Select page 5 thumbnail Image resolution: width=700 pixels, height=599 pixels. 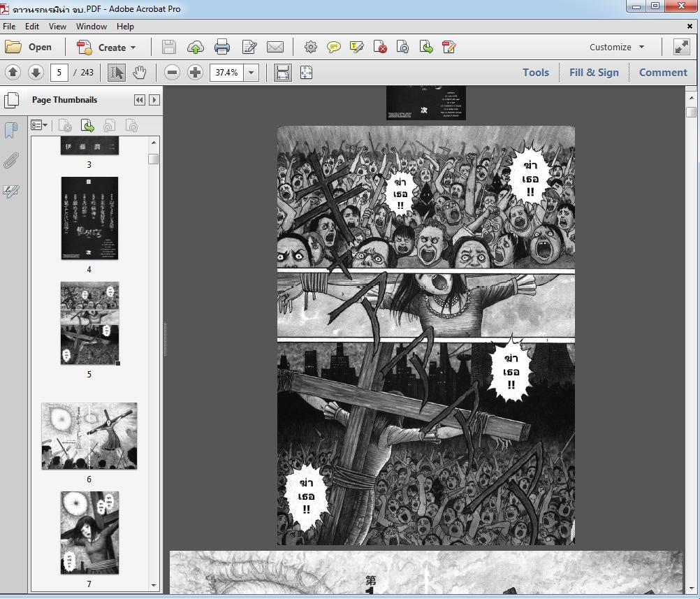pos(89,323)
